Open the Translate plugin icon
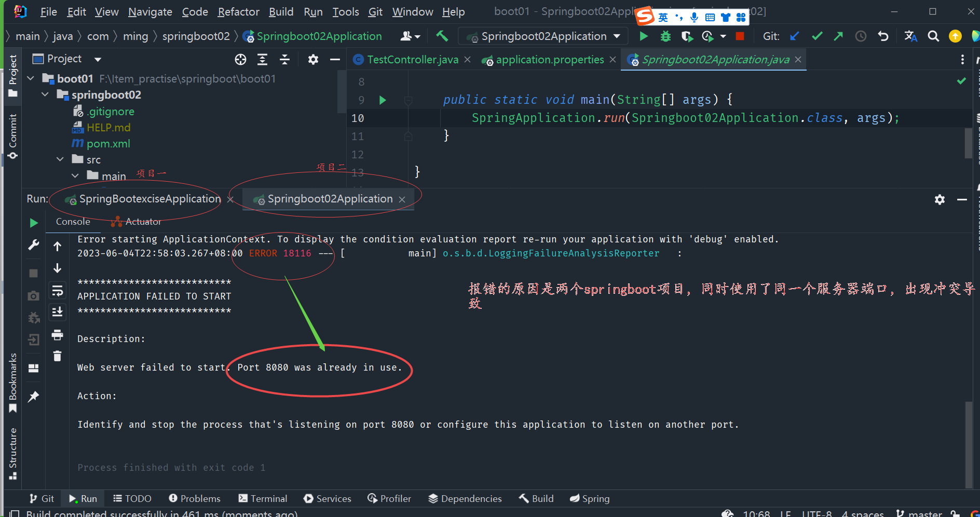 pyautogui.click(x=910, y=36)
